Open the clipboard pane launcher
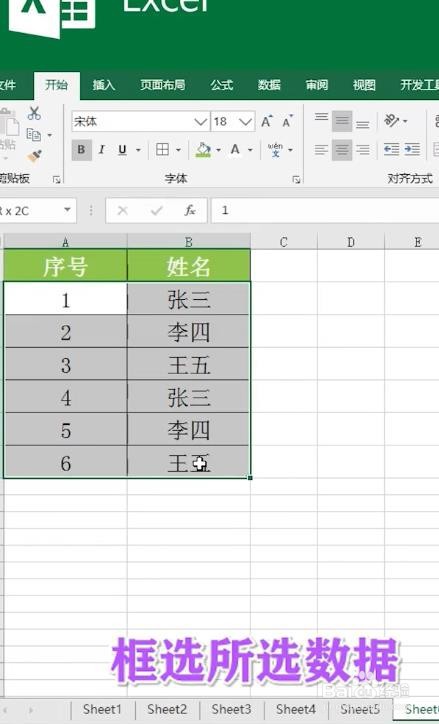 [57, 180]
